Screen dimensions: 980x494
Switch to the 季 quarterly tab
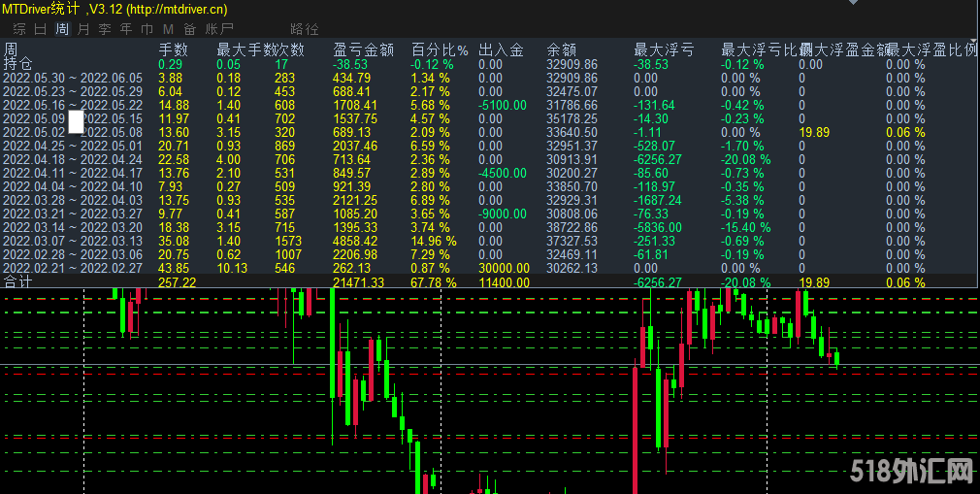click(105, 29)
